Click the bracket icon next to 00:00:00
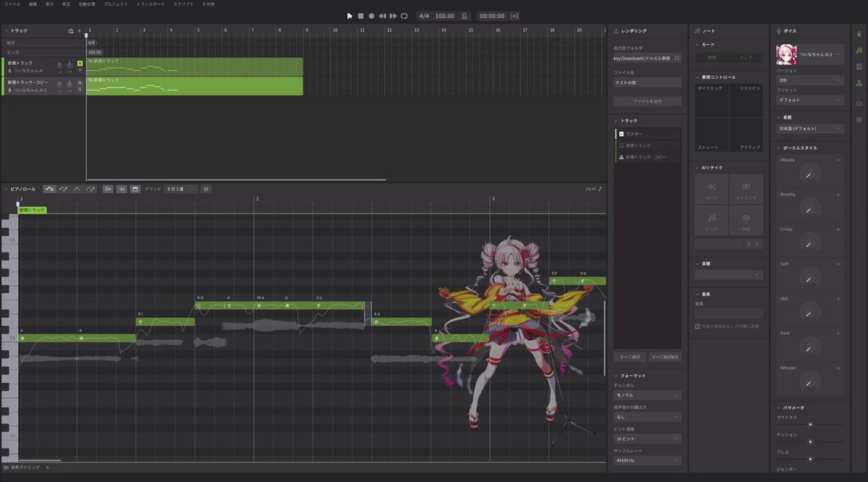Viewport: 868px width, 482px height. (514, 16)
